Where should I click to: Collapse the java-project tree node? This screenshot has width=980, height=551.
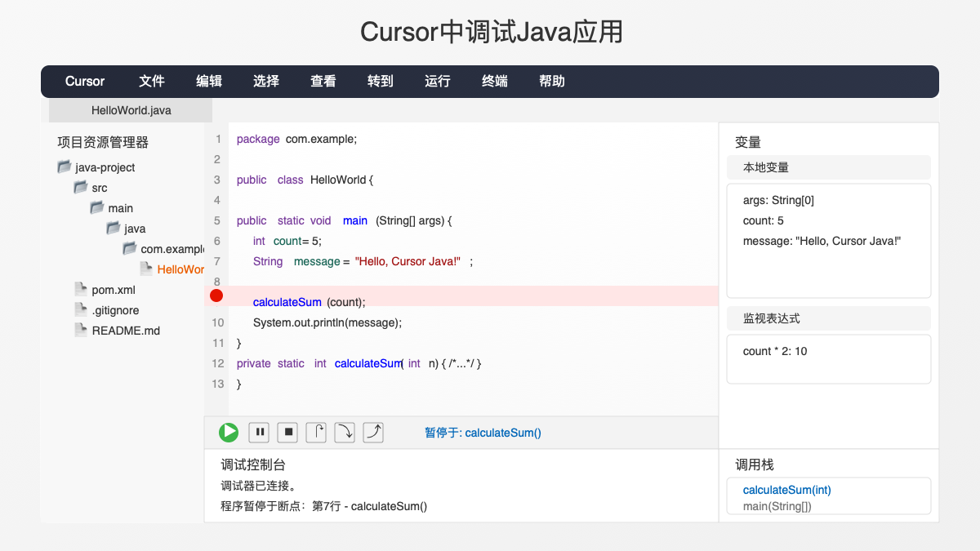click(105, 167)
